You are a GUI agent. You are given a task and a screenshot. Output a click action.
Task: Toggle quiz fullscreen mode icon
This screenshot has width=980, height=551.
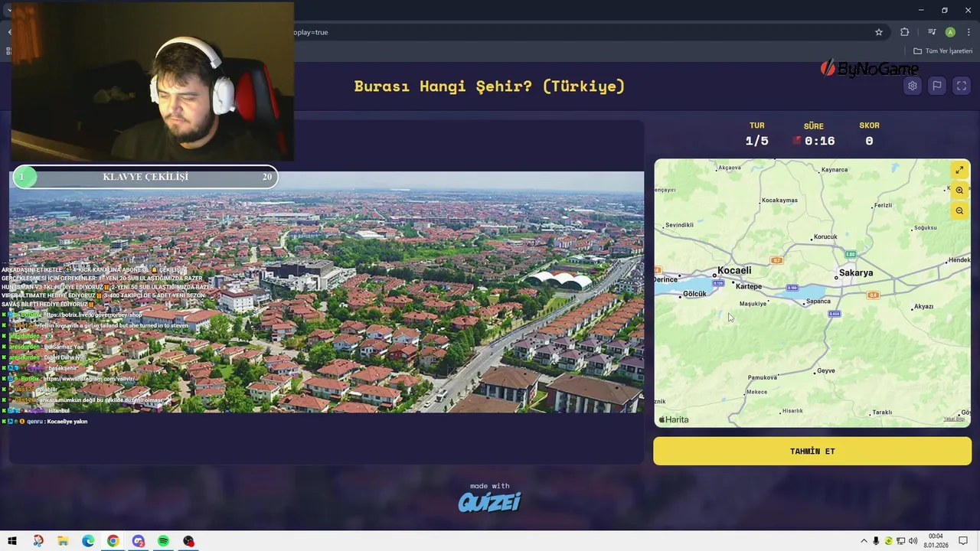(x=962, y=86)
